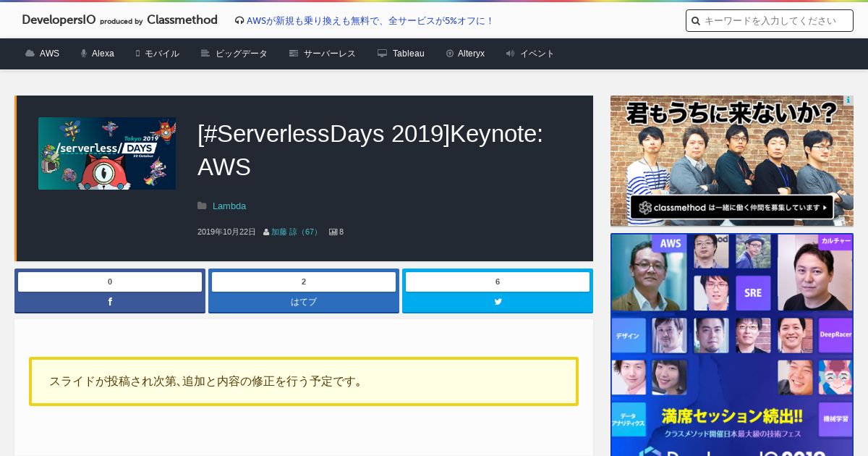Click the view count icon beside 8

point(333,232)
